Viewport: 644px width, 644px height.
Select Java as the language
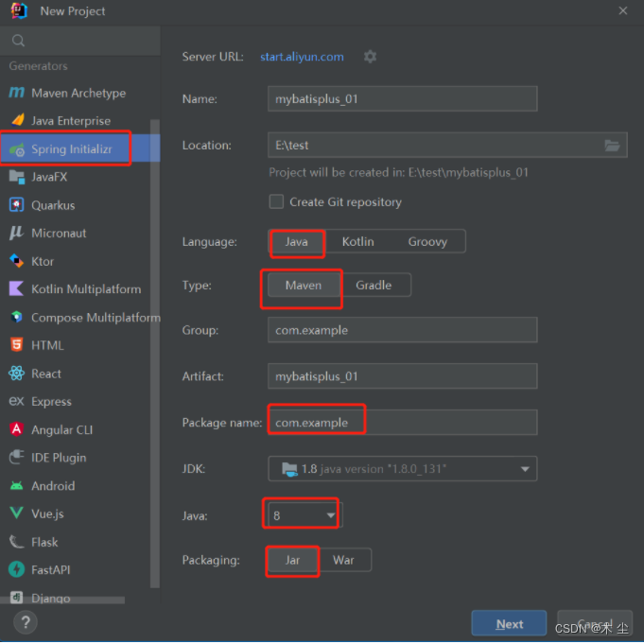pos(297,241)
